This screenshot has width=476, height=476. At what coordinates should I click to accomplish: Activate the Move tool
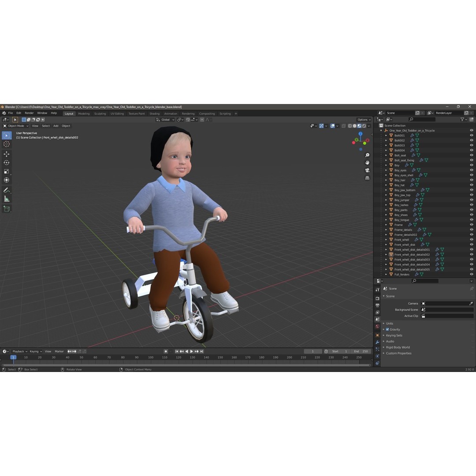pos(6,154)
